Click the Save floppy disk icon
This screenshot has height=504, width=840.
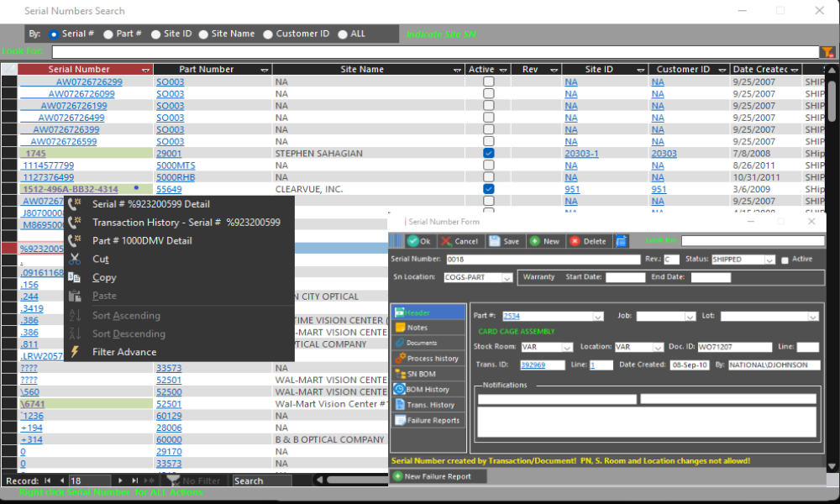click(x=495, y=241)
